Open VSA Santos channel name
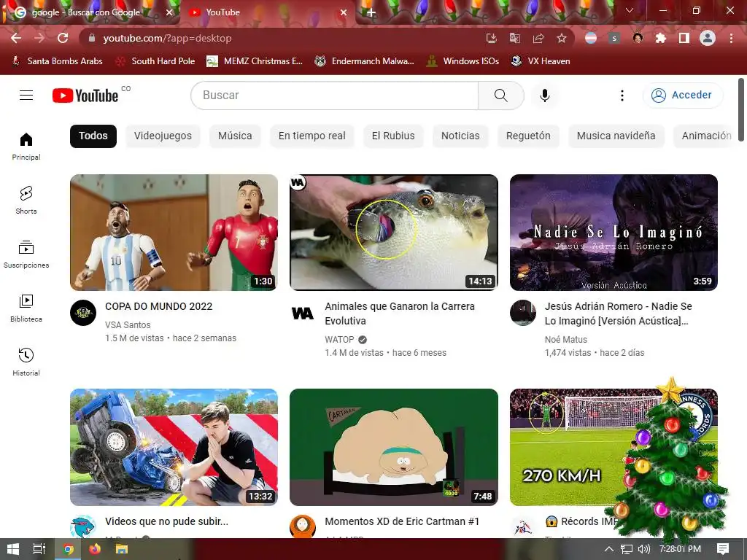Image resolution: width=747 pixels, height=560 pixels. [128, 324]
